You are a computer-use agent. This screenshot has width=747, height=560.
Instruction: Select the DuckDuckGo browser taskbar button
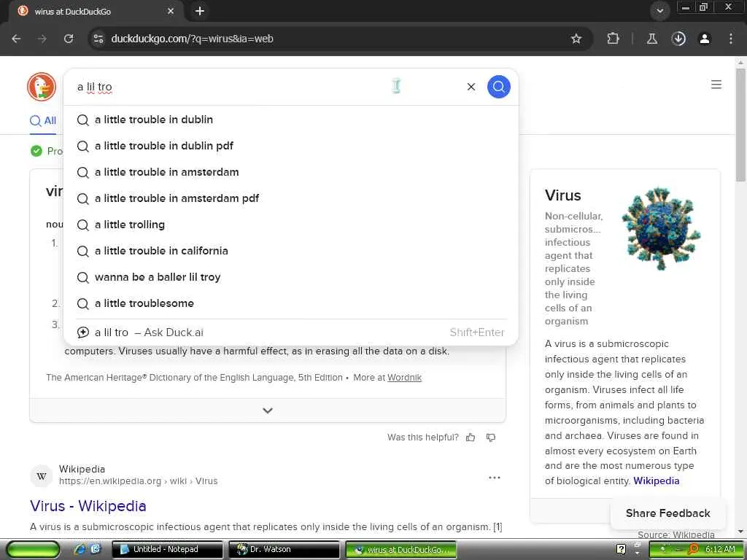coord(400,549)
